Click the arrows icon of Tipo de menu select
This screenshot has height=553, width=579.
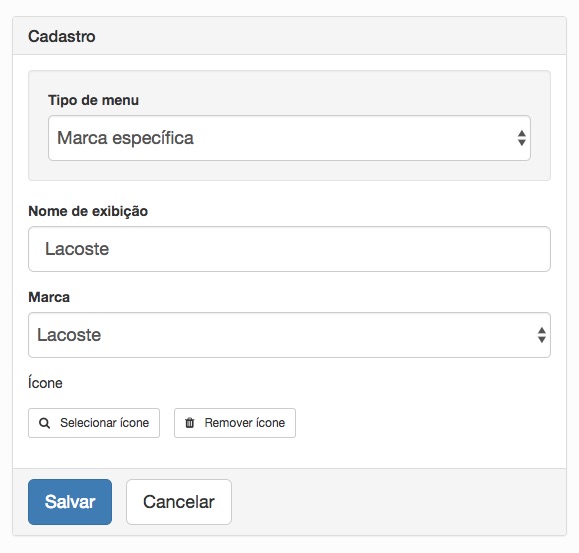[x=521, y=138]
